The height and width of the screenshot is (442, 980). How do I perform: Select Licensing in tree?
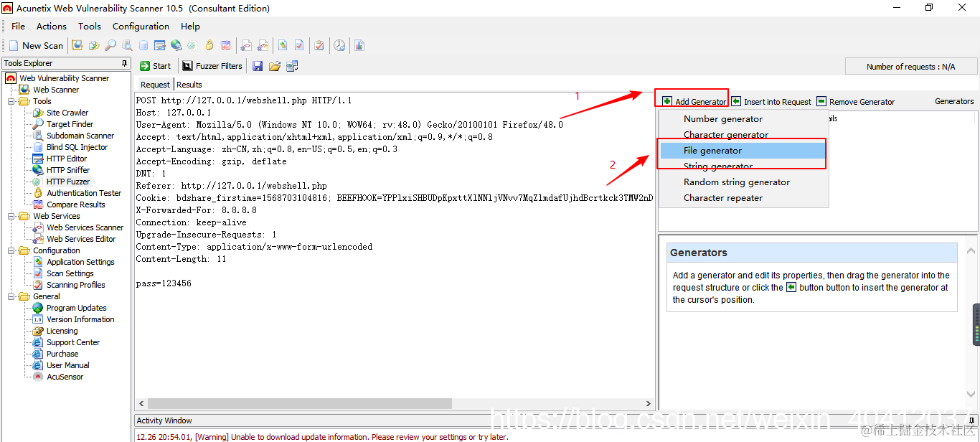tap(62, 331)
